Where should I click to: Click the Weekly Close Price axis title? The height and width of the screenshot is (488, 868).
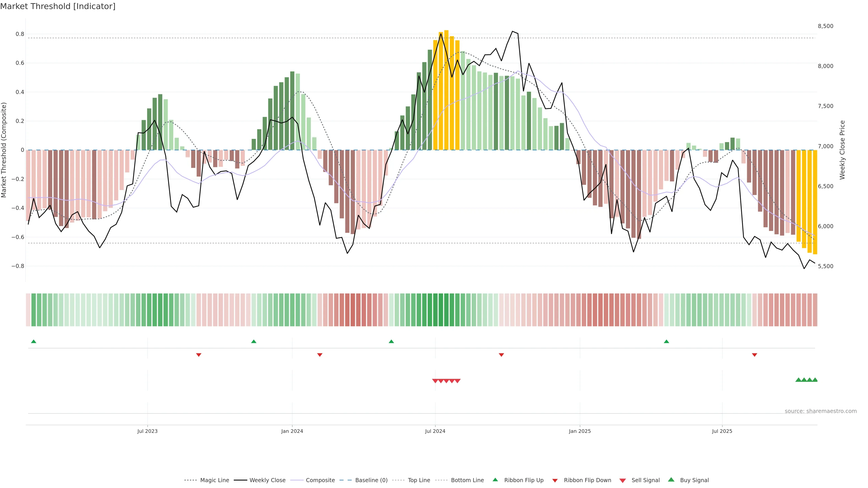point(842,150)
